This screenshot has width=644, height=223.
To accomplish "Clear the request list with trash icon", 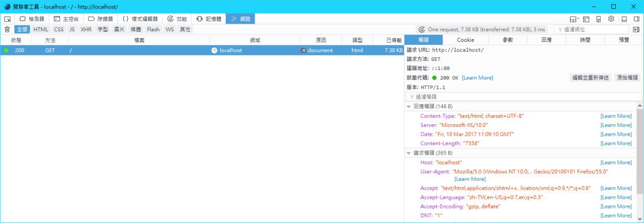I will tap(7, 30).
